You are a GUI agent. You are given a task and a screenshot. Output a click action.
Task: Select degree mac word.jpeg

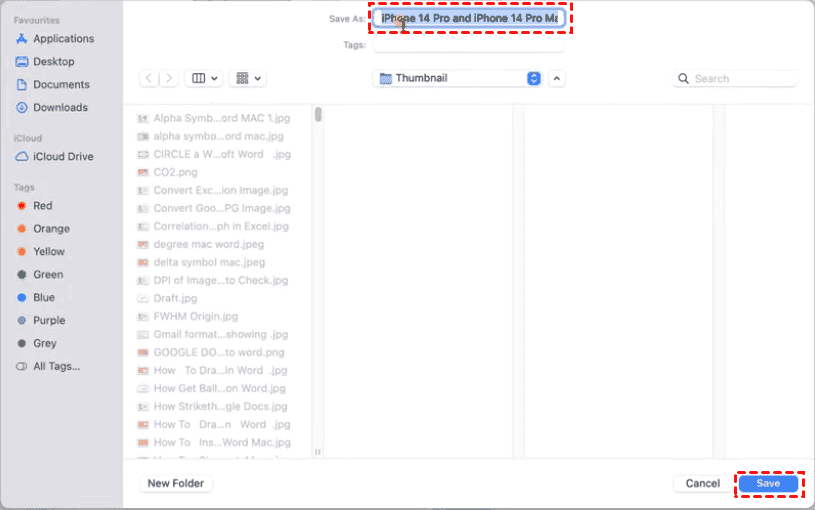click(x=201, y=244)
